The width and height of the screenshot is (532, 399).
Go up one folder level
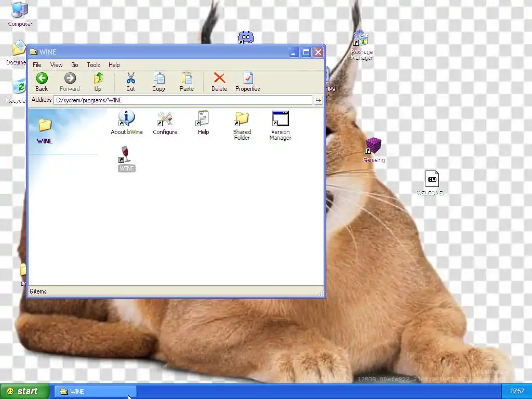(98, 82)
